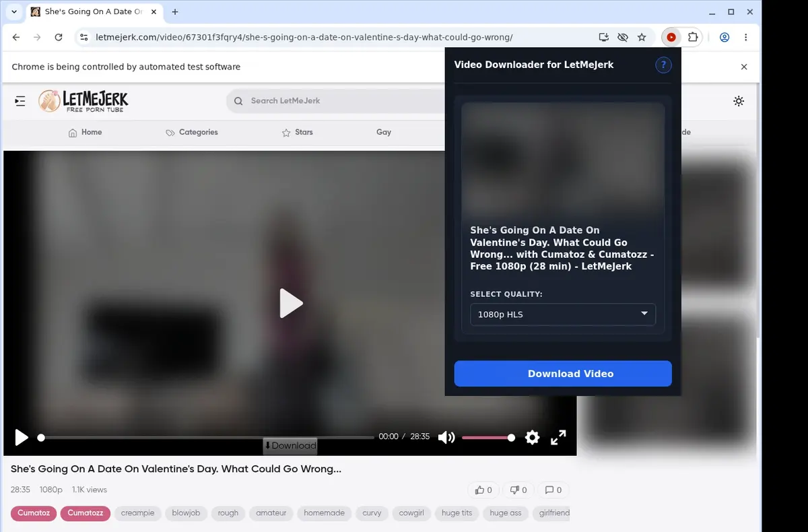Close the current browser tab
This screenshot has width=808, height=532.
[x=154, y=12]
